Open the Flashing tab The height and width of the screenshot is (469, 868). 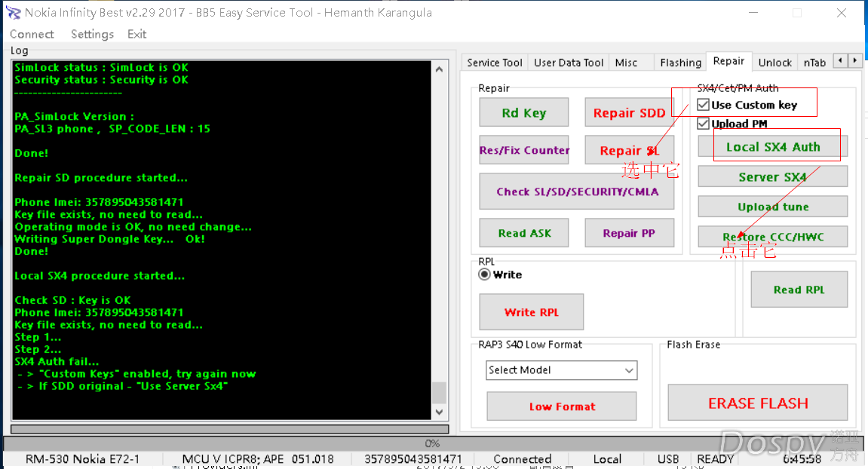pyautogui.click(x=680, y=63)
